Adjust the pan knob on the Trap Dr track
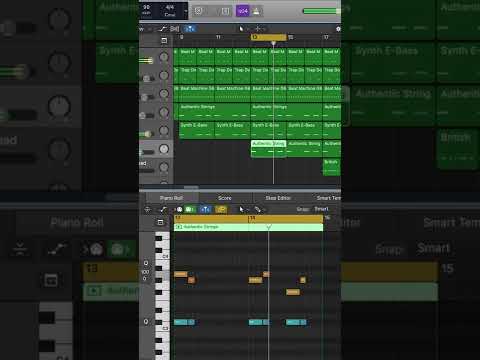Screen dimensions: 480x360 (164, 76)
